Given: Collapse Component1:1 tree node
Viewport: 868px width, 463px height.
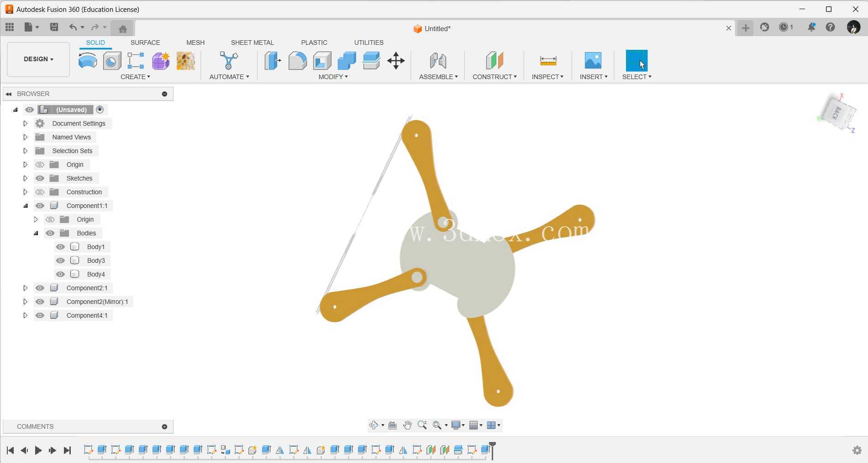Looking at the screenshot, I should 26,206.
